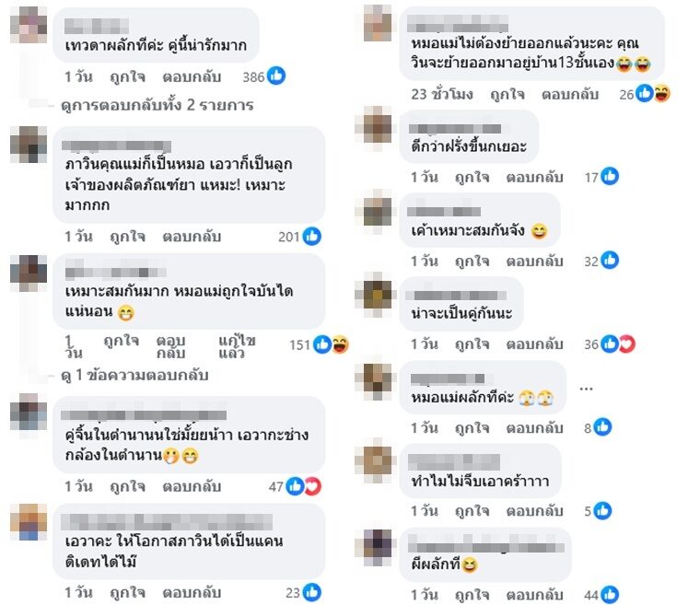This screenshot has height=605, width=700.
Task: Click the heart reaction icon next to 36
Action: pos(627,343)
